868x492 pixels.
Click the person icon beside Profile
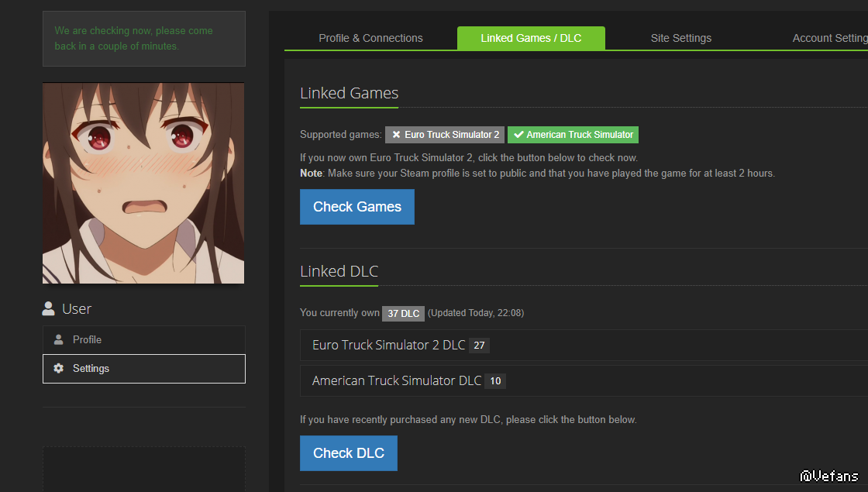[58, 340]
